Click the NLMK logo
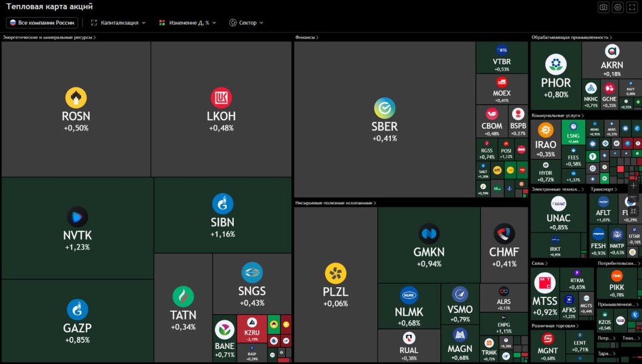 point(409,295)
